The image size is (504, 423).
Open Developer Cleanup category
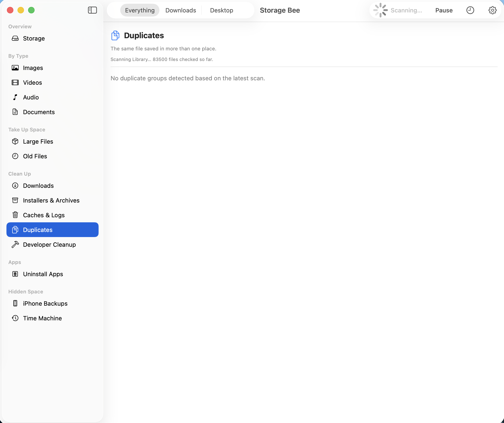click(53, 244)
